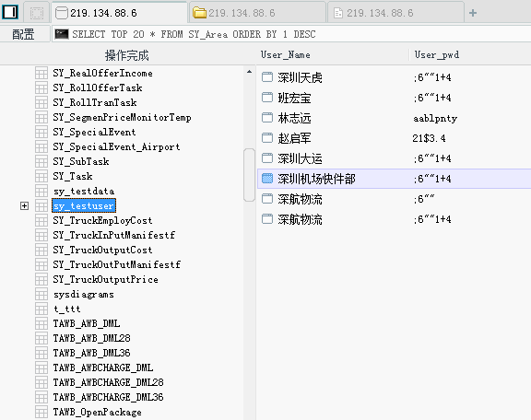The image size is (531, 420).
Task: Expand the sy_testuser tree node
Action: point(24,205)
